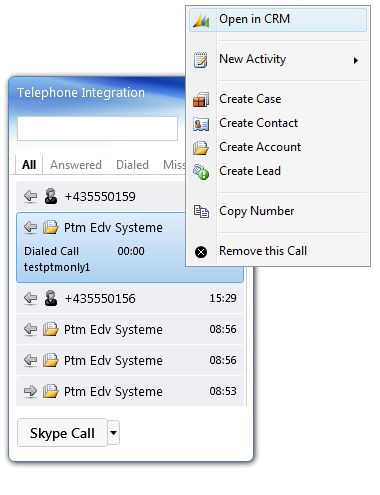The width and height of the screenshot is (380, 495).
Task: Click the Create Account folder icon
Action: 201,148
